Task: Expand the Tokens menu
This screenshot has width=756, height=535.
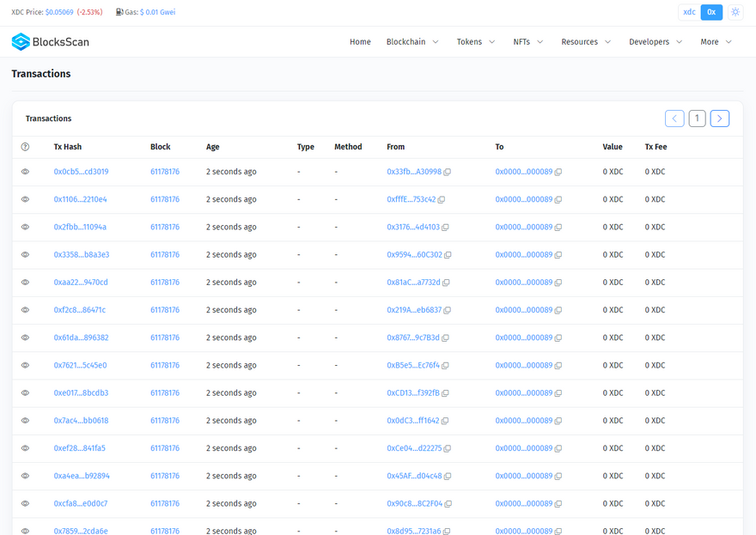Action: [x=476, y=42]
